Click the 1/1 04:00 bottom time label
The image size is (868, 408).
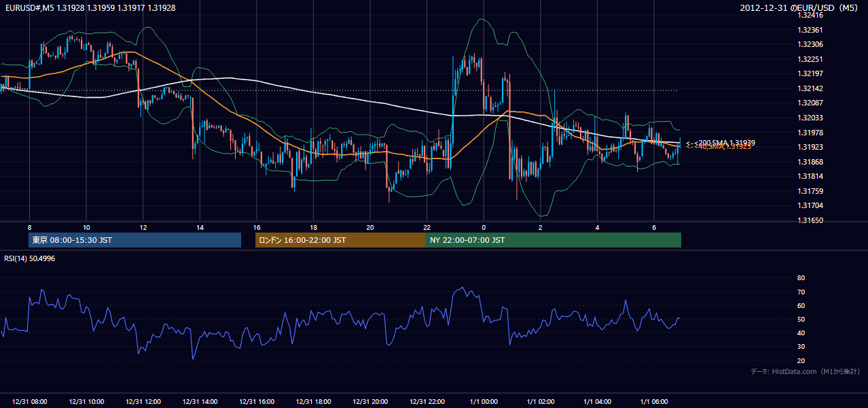(597, 402)
